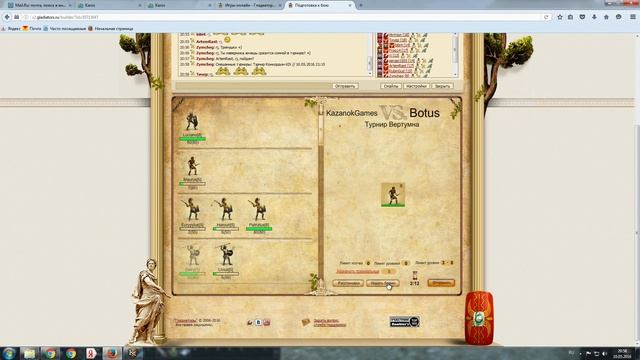Image resolution: width=640 pixels, height=360 pixels.
Task: Click the first clapping hands emoticon in chat
Action: 222,71
